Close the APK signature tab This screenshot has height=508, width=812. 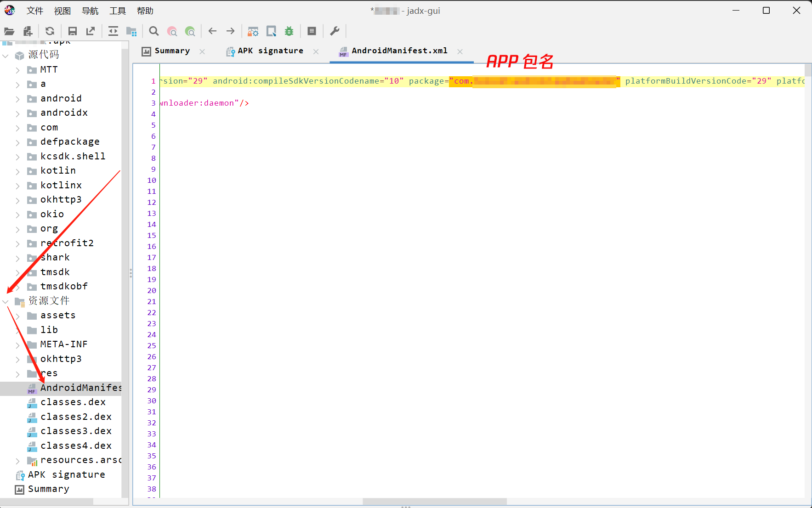316,51
